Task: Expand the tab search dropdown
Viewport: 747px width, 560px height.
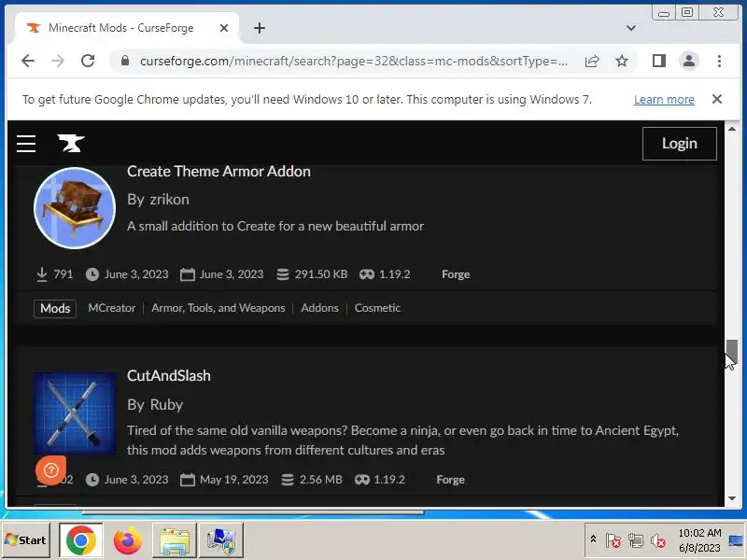Action: [x=631, y=28]
